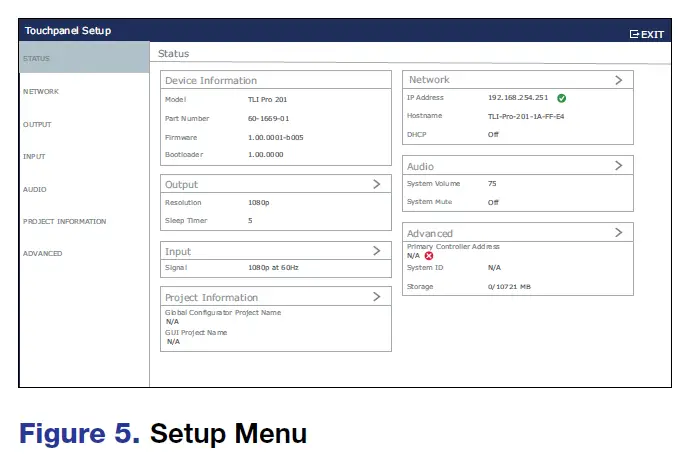Click bootloader version 1.00.0000

tap(266, 155)
